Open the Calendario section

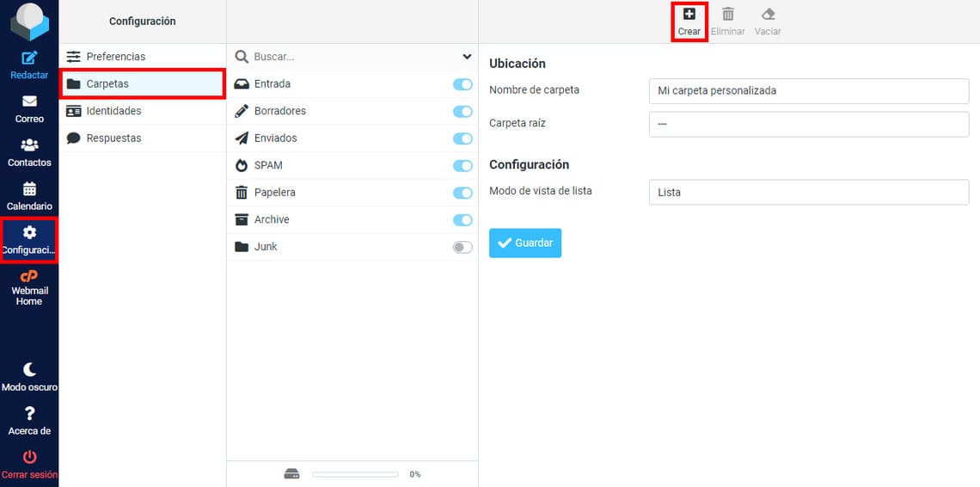(29, 189)
